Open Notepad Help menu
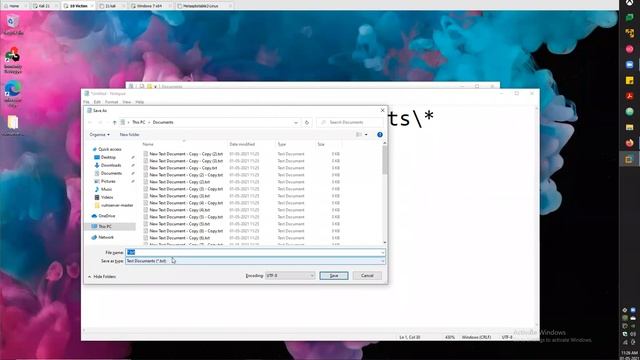640x360 pixels. tap(140, 102)
